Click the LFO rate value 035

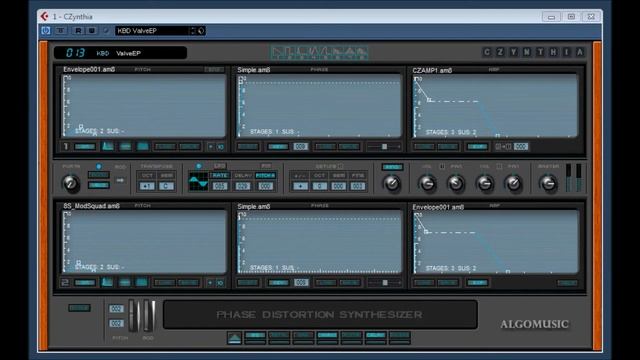[x=220, y=186]
